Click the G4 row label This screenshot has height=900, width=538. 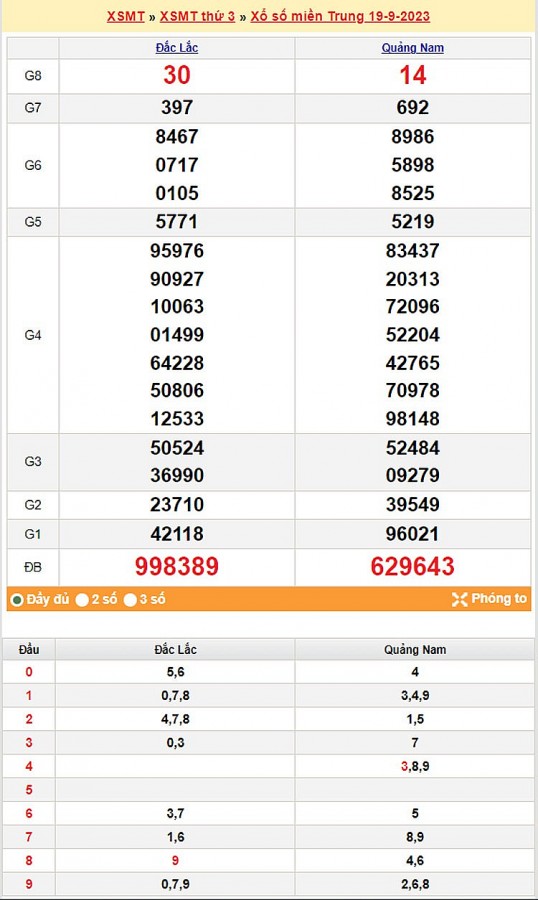(33, 335)
